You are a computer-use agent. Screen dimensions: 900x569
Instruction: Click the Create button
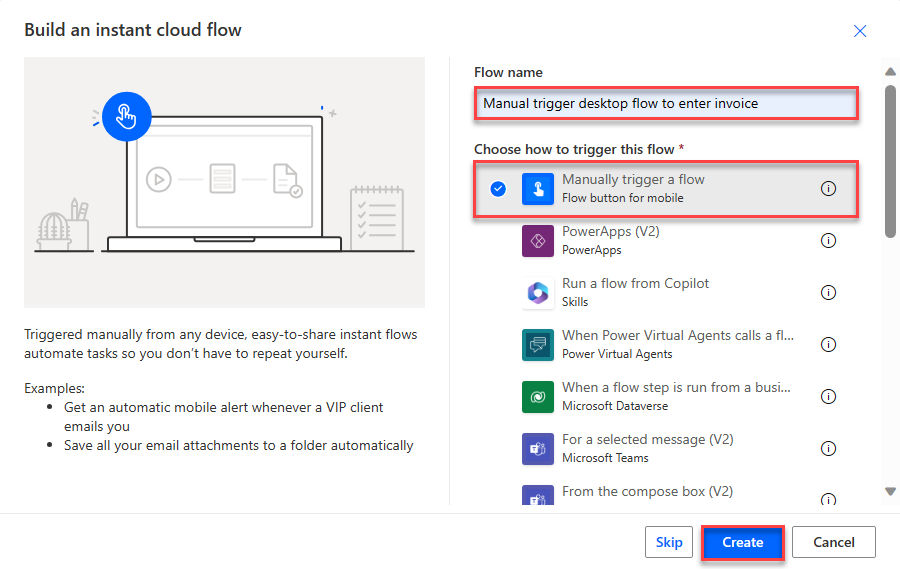[x=743, y=542]
